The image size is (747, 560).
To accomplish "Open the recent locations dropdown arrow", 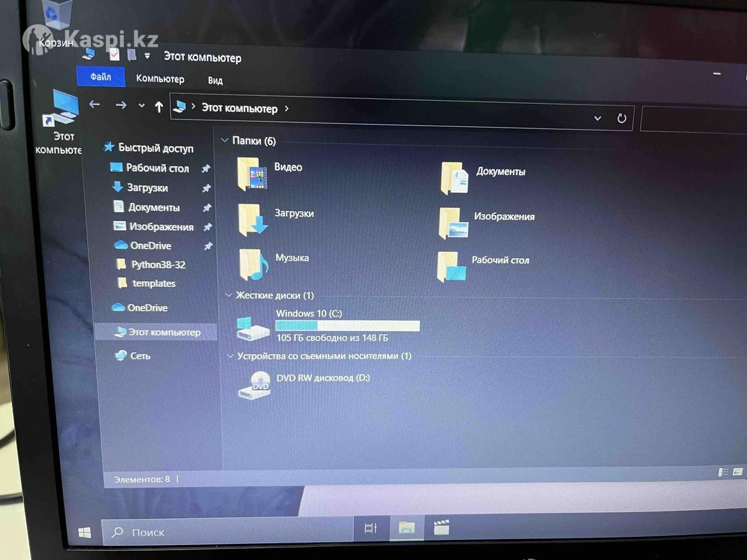I will pyautogui.click(x=141, y=106).
